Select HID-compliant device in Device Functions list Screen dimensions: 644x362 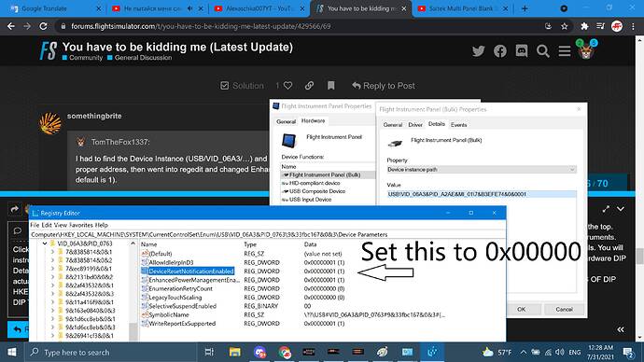[315, 183]
